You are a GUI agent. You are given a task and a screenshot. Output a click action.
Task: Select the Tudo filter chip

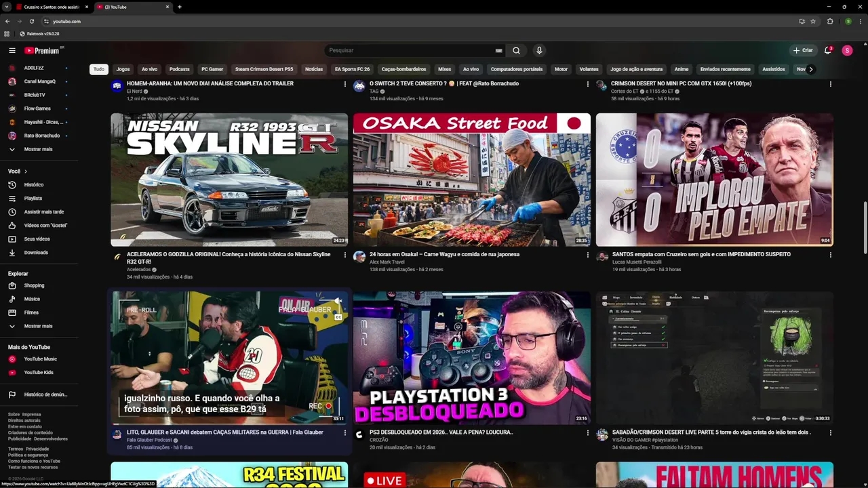(99, 69)
